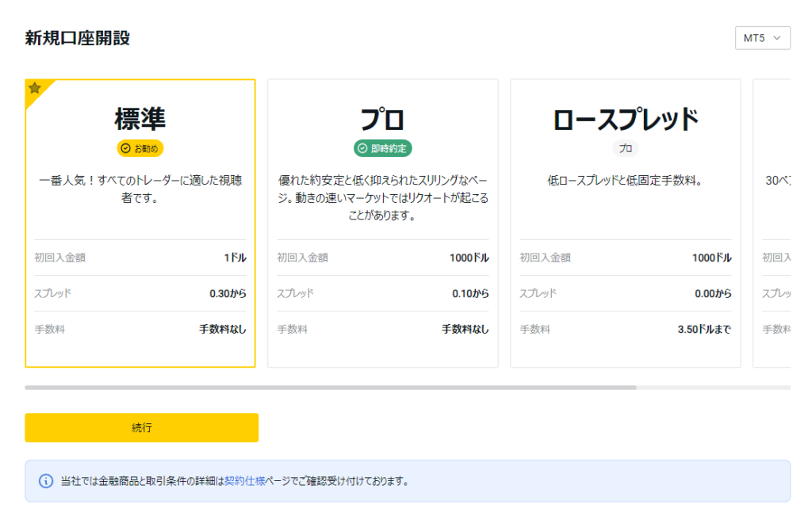Select the 標準 account card

pyautogui.click(x=140, y=223)
